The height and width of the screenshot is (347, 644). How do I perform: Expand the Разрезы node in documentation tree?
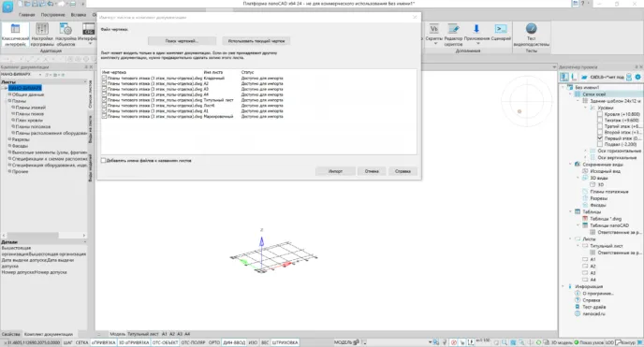9,139
